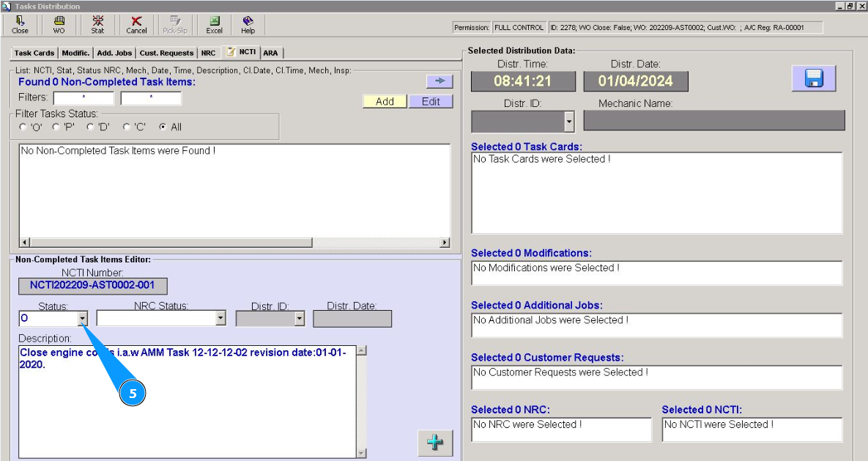868x461 pixels.
Task: Click the Selected NCTI list box
Action: (752, 429)
